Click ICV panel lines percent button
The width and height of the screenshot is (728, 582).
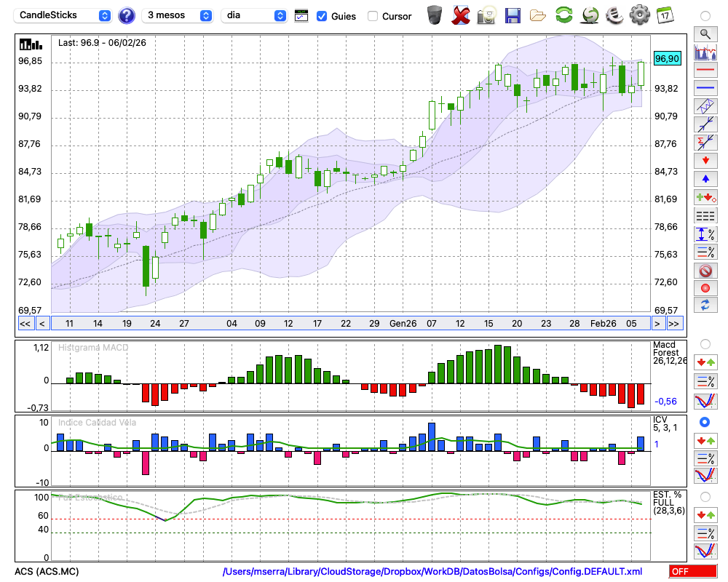[x=705, y=458]
